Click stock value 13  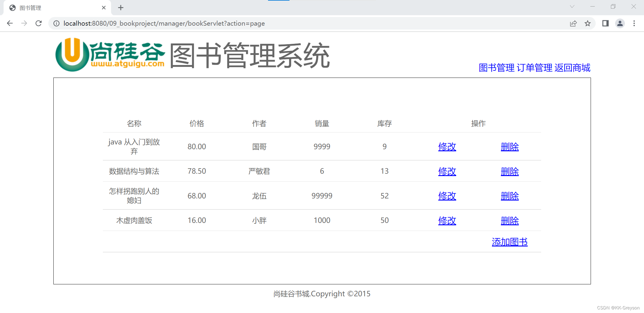(385, 171)
